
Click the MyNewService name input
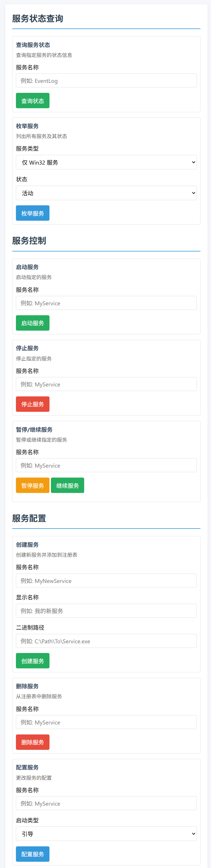106,581
